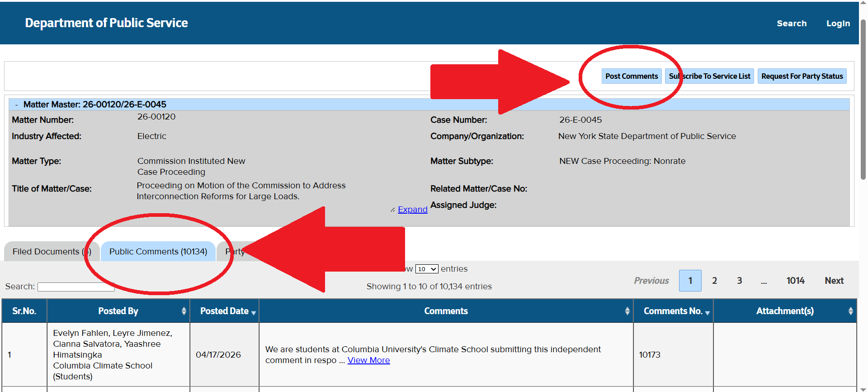This screenshot has height=392, width=868.
Task: Open the Search link in header
Action: (x=791, y=24)
